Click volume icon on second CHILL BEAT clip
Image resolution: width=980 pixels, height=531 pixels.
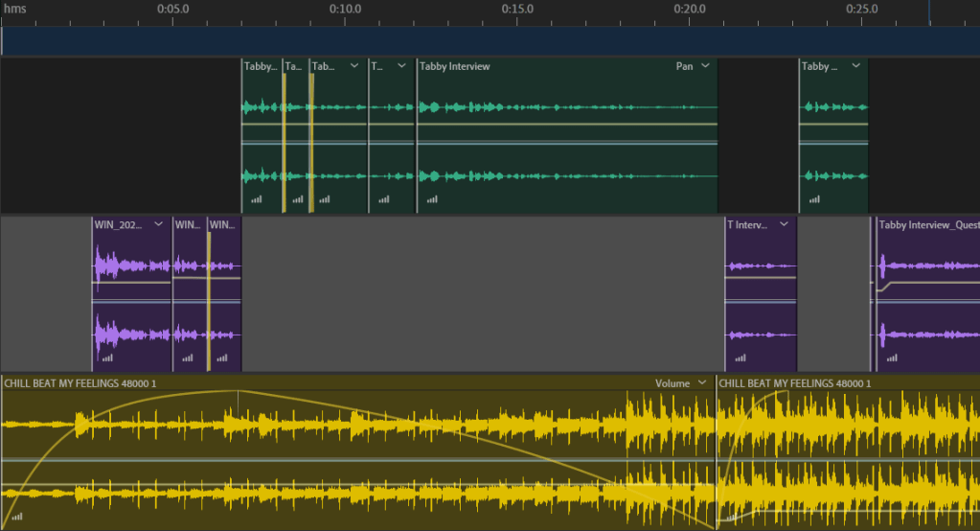732,517
